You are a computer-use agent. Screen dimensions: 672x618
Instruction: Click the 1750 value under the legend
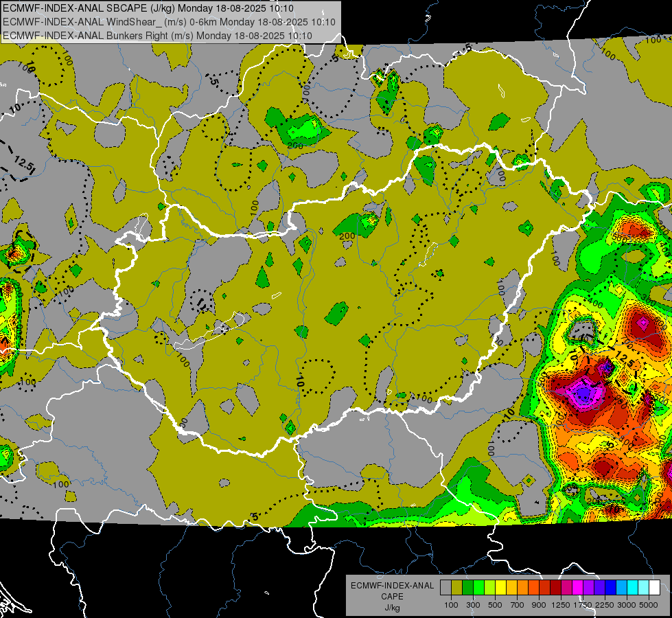[x=583, y=605]
